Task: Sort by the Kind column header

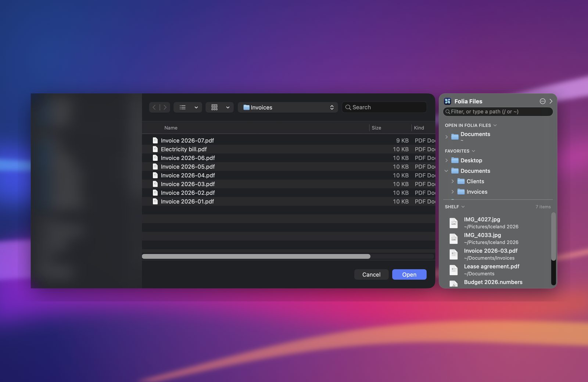Action: (x=419, y=128)
